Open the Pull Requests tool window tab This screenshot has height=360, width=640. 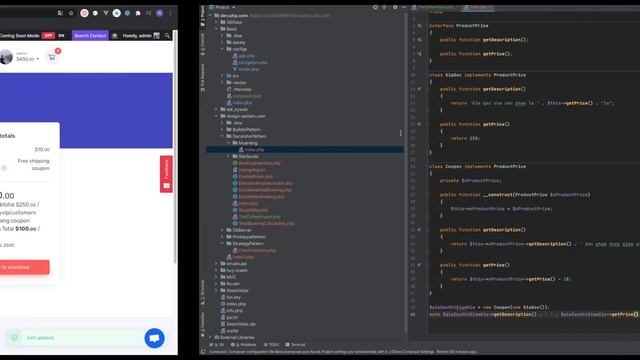click(202, 78)
